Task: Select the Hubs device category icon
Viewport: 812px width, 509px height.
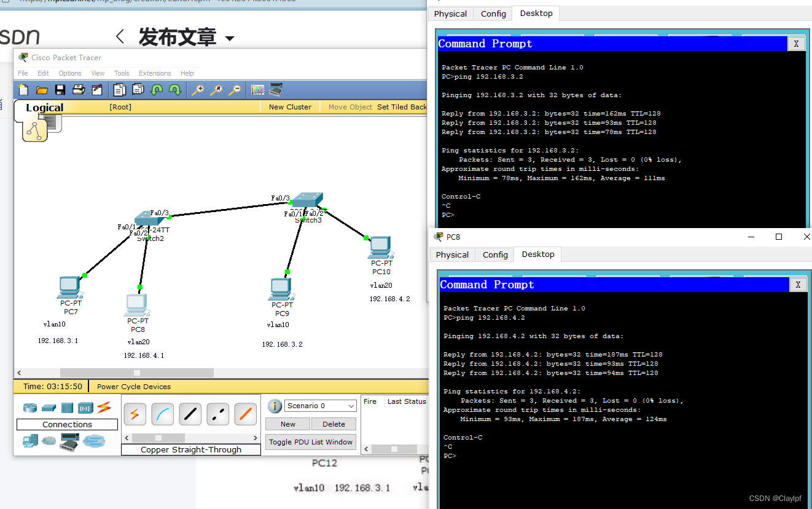Action: pyautogui.click(x=67, y=408)
